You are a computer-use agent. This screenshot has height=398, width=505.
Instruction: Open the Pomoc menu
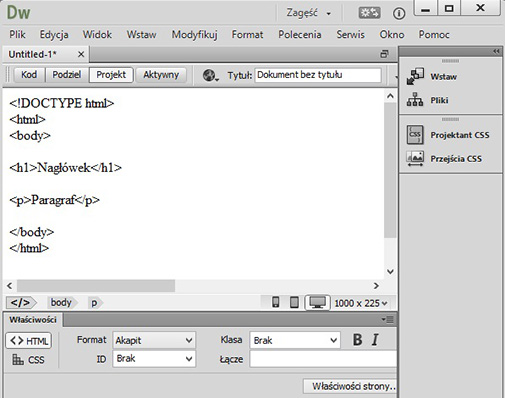pyautogui.click(x=434, y=35)
